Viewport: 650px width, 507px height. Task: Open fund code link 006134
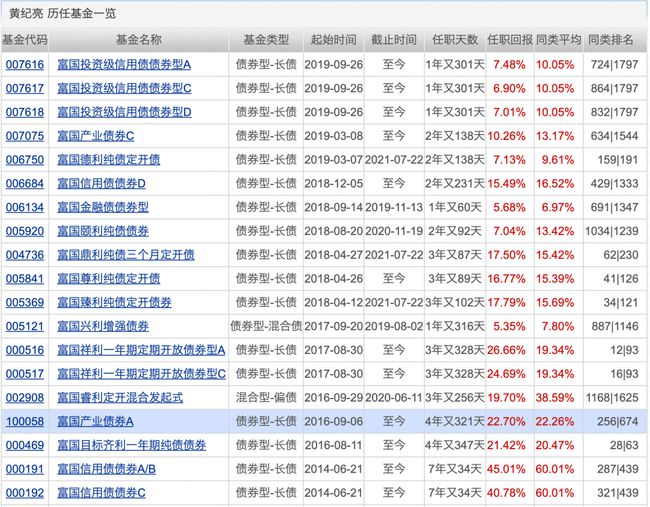click(25, 207)
